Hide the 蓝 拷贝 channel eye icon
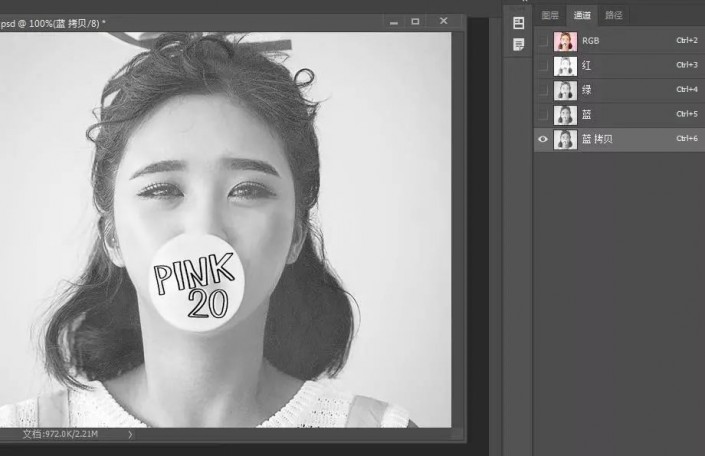The width and height of the screenshot is (705, 456). pos(543,139)
